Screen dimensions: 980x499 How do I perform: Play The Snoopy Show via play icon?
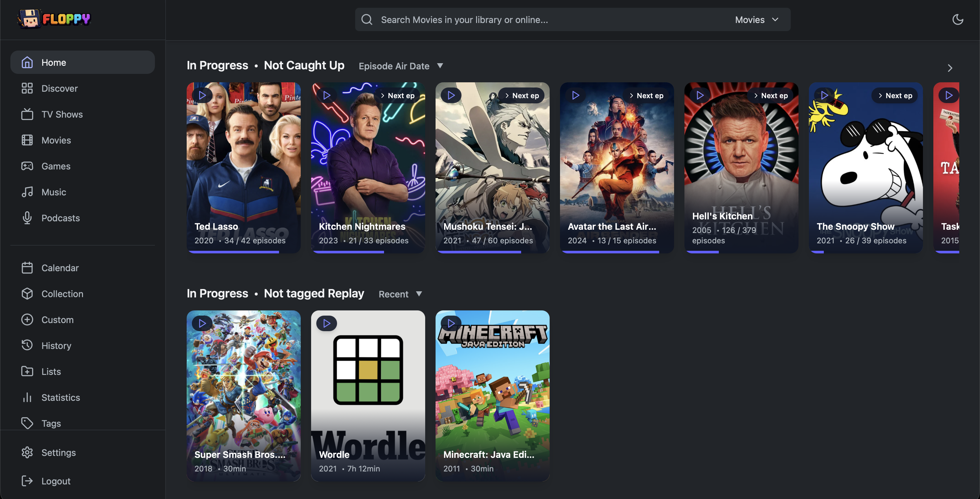coord(824,95)
